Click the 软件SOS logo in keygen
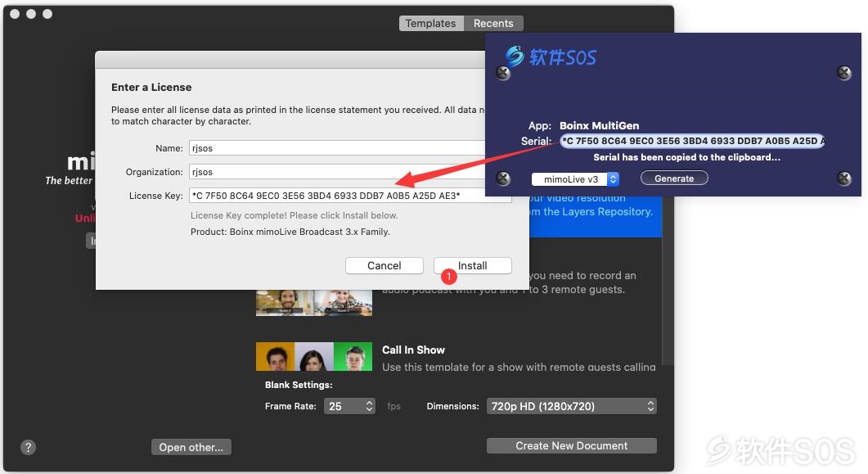 click(x=551, y=56)
